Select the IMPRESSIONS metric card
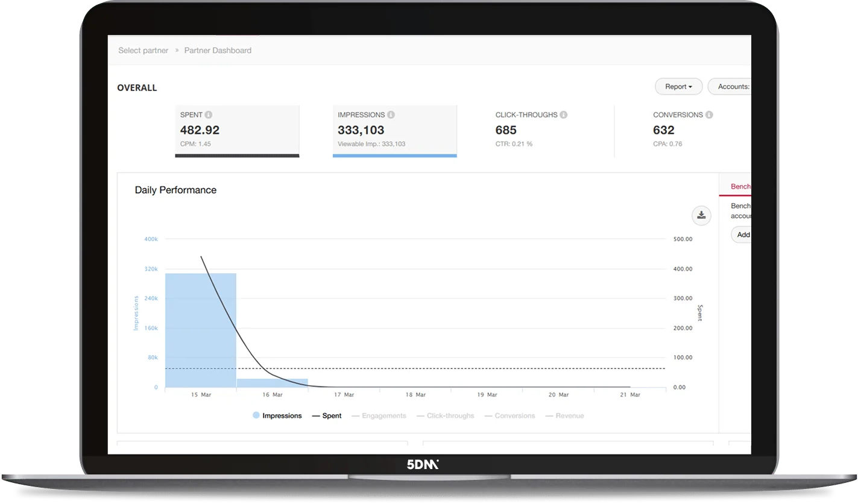This screenshot has width=858, height=504. pos(394,131)
